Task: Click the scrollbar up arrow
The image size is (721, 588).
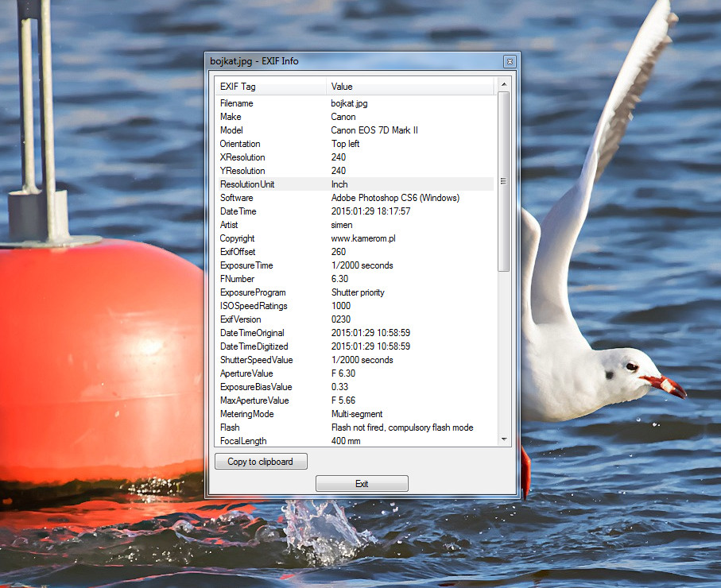Action: coord(504,84)
